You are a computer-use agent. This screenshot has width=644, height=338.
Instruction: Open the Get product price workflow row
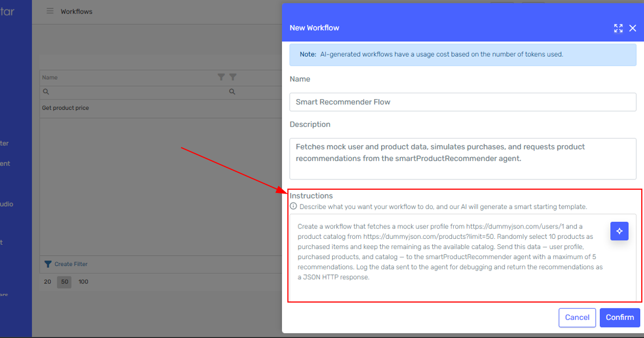point(65,108)
